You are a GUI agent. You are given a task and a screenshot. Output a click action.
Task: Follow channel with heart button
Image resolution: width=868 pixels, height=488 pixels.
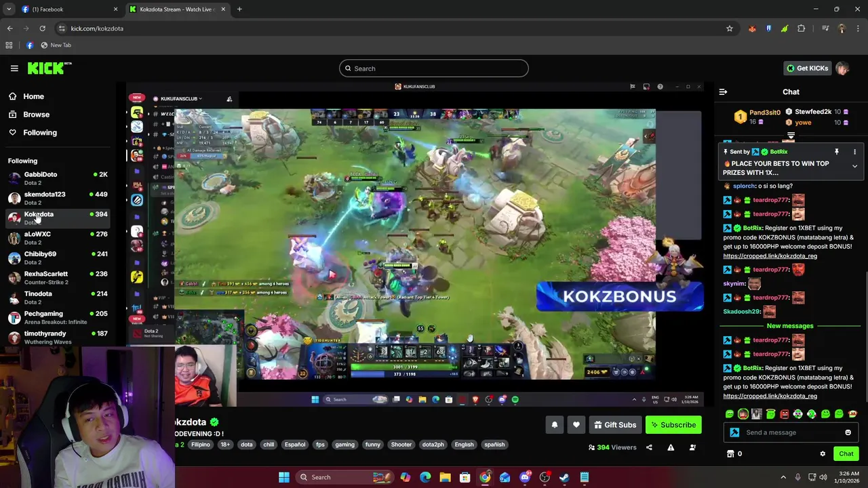(x=576, y=425)
